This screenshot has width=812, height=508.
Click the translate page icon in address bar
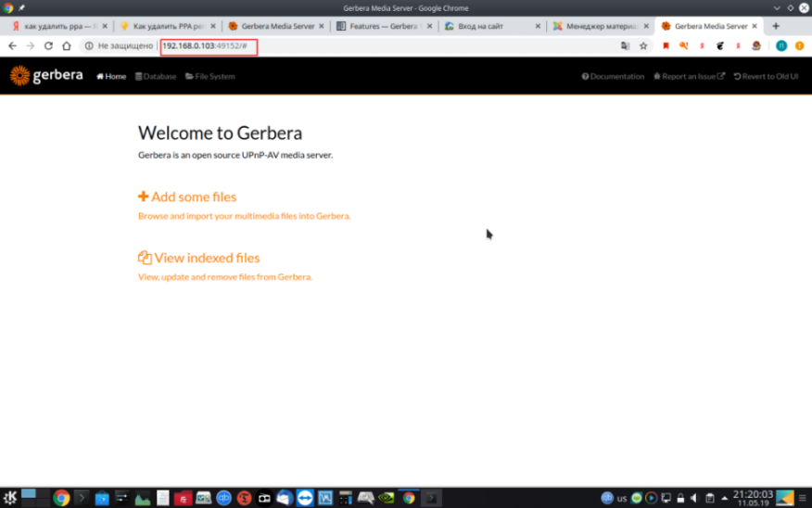(x=625, y=45)
